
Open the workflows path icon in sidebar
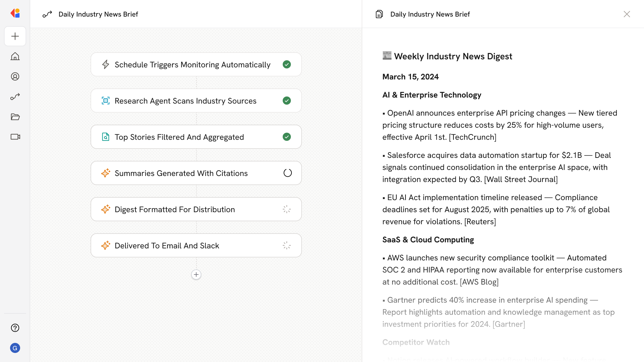point(15,97)
